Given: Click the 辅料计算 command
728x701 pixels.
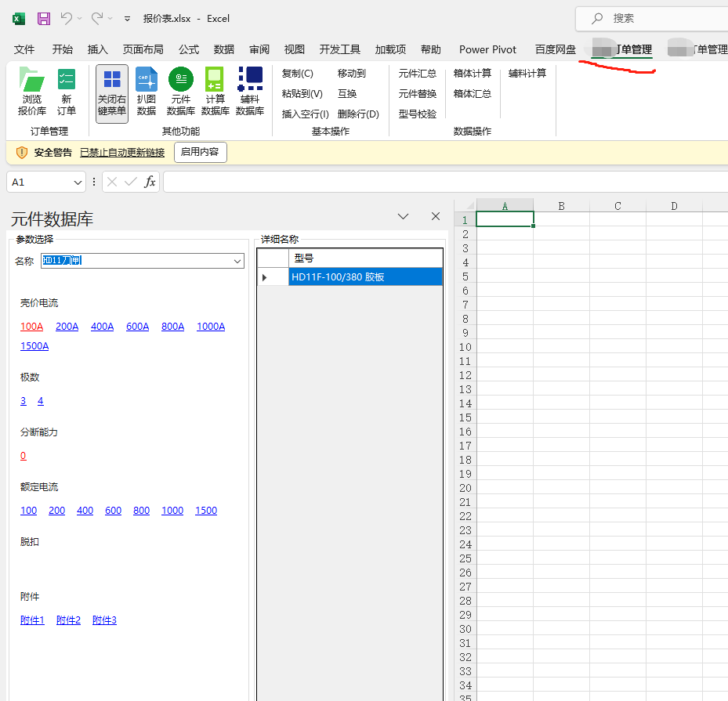Looking at the screenshot, I should (527, 74).
